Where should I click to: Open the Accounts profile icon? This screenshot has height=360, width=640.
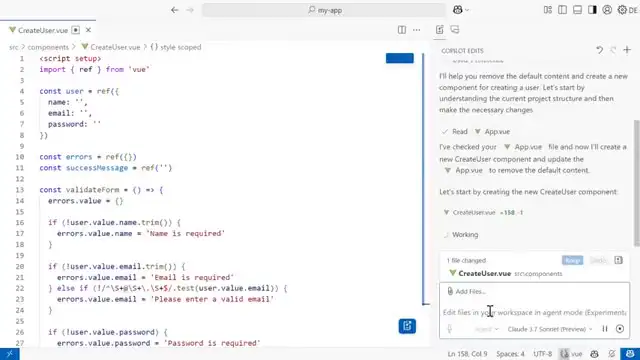(x=607, y=10)
